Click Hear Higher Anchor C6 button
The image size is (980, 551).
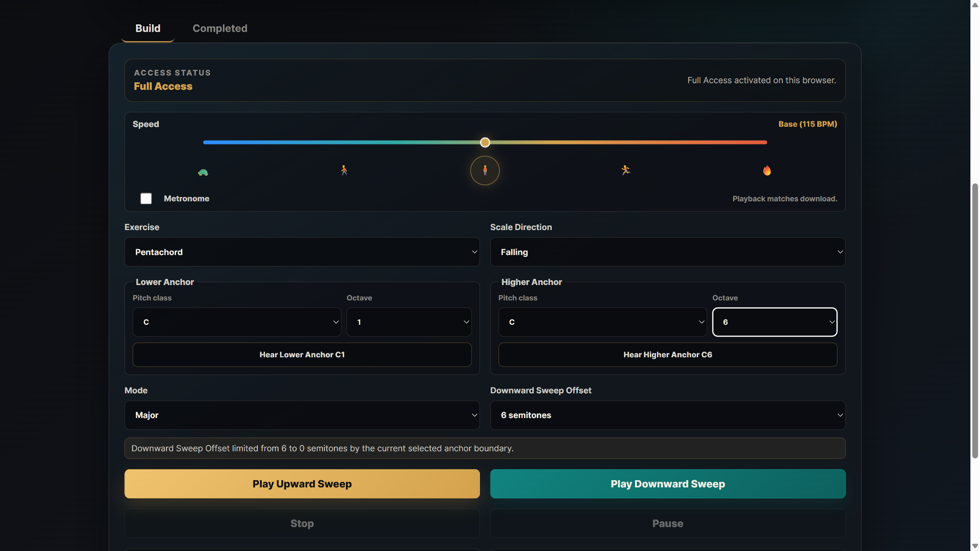(668, 354)
